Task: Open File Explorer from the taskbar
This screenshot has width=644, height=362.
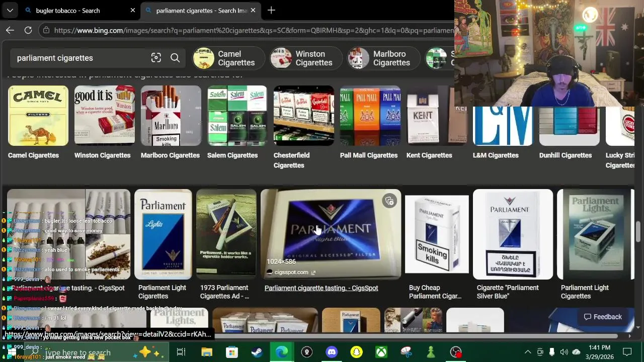Action: [x=207, y=352]
